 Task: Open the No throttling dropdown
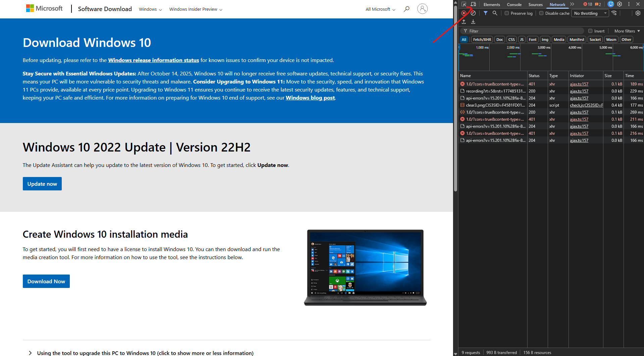click(590, 13)
